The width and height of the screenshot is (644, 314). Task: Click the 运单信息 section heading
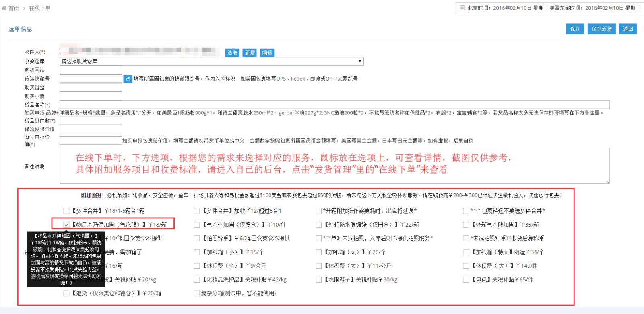pyautogui.click(x=21, y=29)
